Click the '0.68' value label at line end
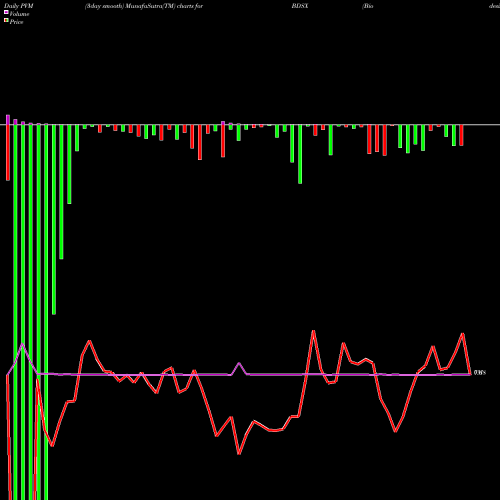This screenshot has height=500, width=500. 480,373
